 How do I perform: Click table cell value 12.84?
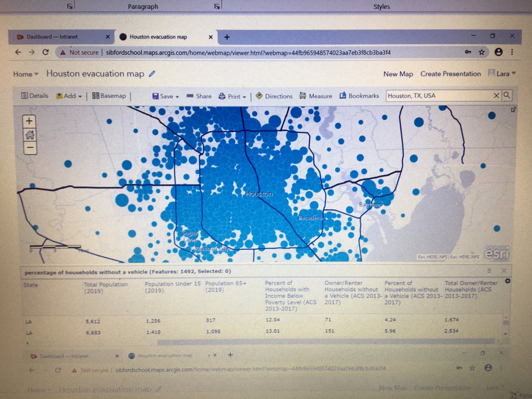click(273, 319)
